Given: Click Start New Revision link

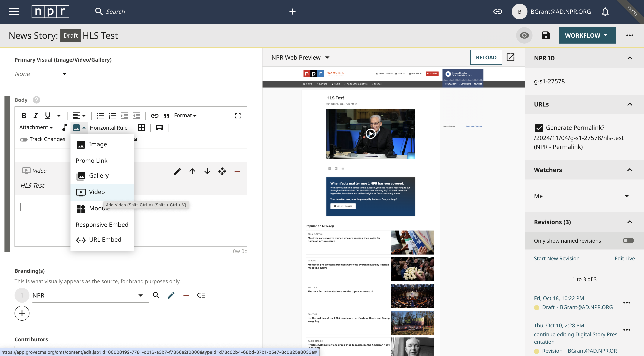Looking at the screenshot, I should point(557,258).
